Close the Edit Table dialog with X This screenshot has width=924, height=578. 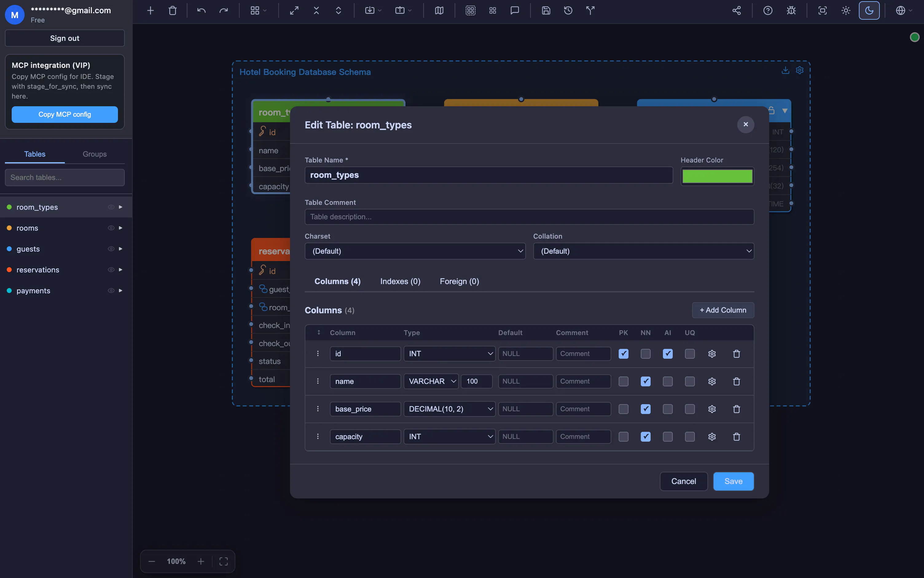(x=746, y=125)
